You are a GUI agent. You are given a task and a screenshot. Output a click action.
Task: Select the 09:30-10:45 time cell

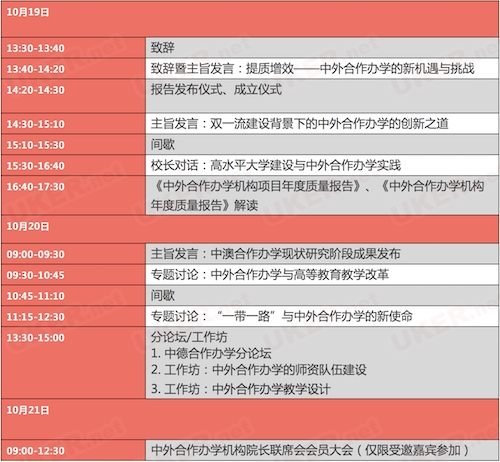tap(73, 275)
